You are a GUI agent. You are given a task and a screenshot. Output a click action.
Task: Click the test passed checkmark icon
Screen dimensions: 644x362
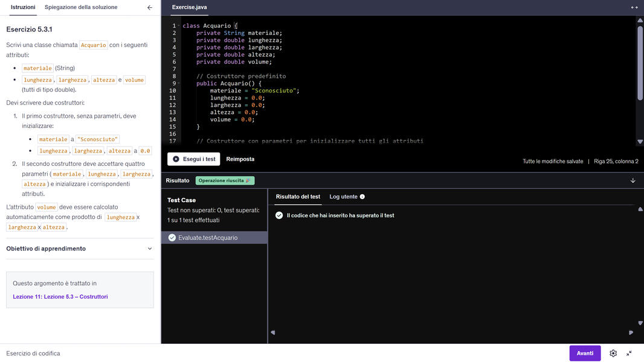279,215
